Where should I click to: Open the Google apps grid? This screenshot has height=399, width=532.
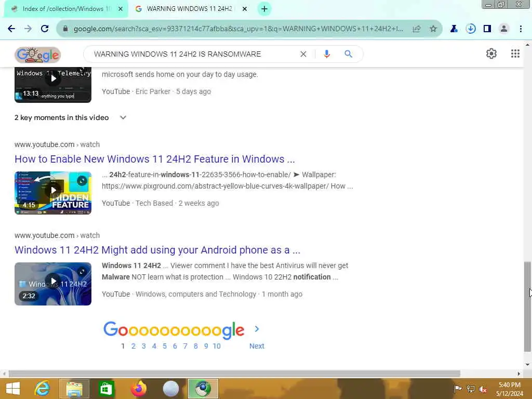[x=515, y=54]
